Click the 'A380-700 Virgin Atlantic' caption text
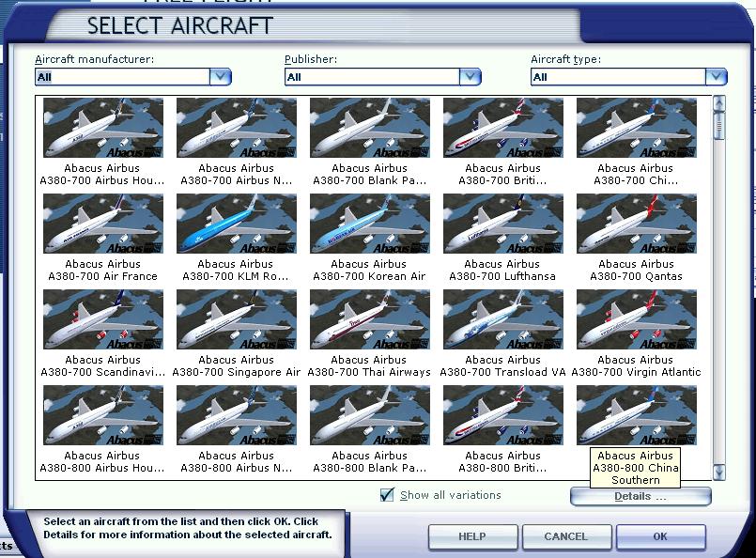Screen dimensions: 756x558 coord(636,372)
